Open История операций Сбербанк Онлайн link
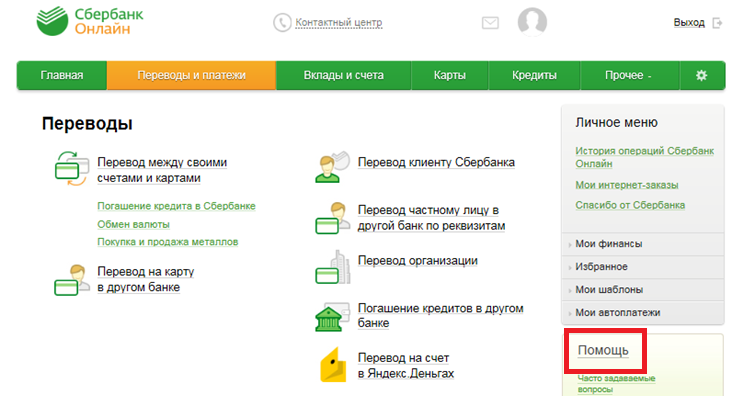 (644, 157)
